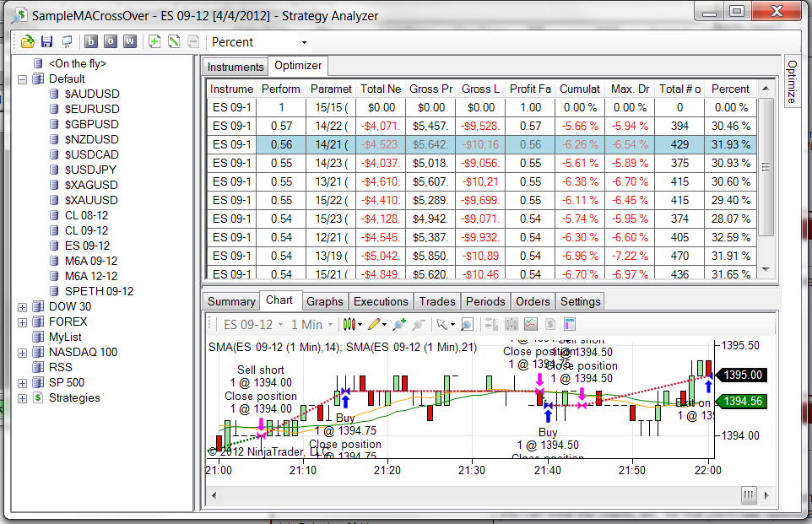The height and width of the screenshot is (524, 812).
Task: Select the cursor pointer tool in chart toolbar
Action: [x=441, y=325]
